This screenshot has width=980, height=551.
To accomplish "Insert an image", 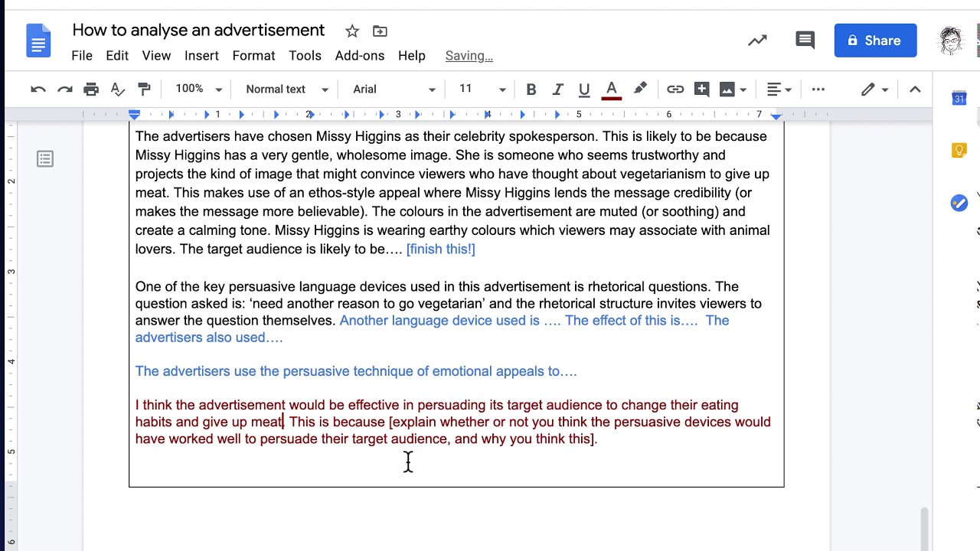I will 727,90.
